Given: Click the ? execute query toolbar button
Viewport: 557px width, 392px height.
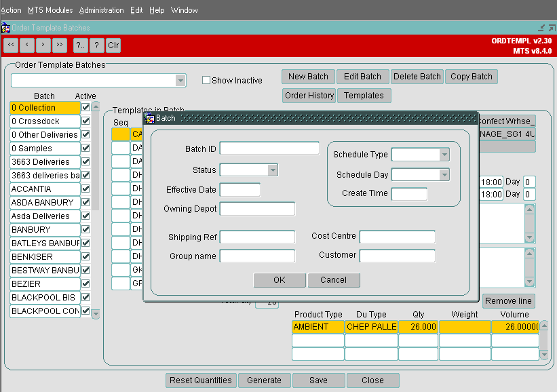Looking at the screenshot, I should [x=97, y=45].
